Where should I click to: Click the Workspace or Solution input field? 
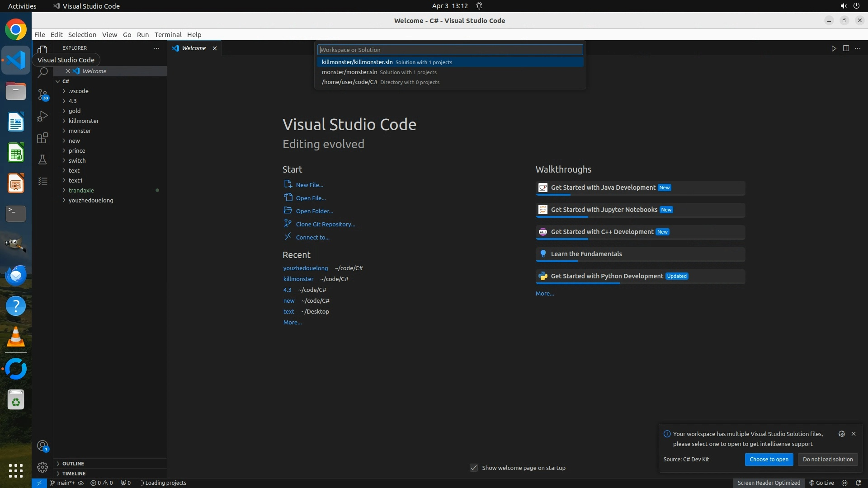[449, 50]
